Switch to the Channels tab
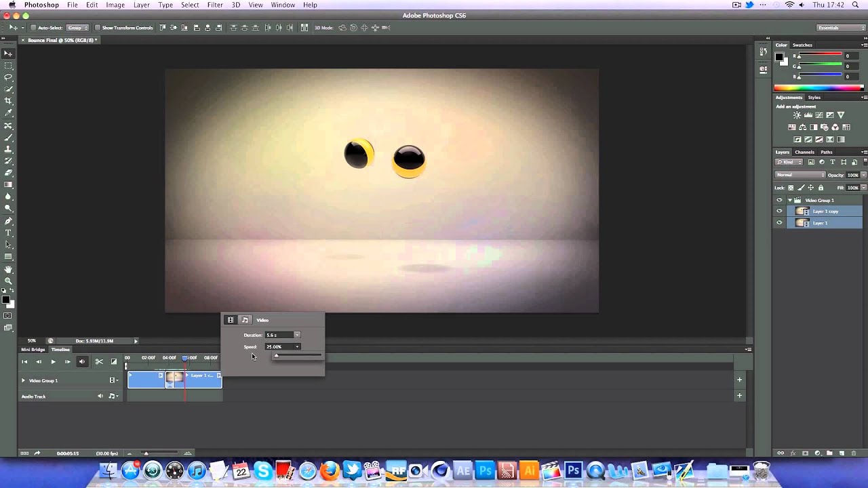 804,152
